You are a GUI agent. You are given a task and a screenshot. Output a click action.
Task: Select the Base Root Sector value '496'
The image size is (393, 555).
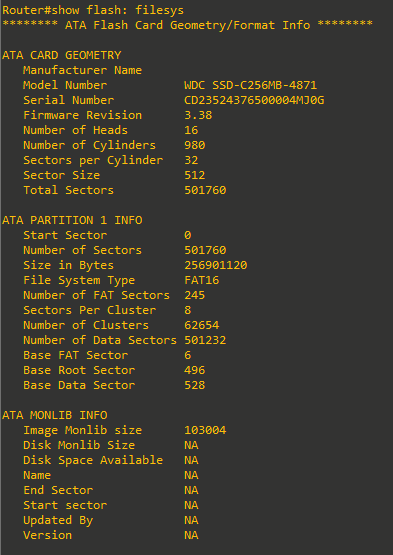point(195,370)
